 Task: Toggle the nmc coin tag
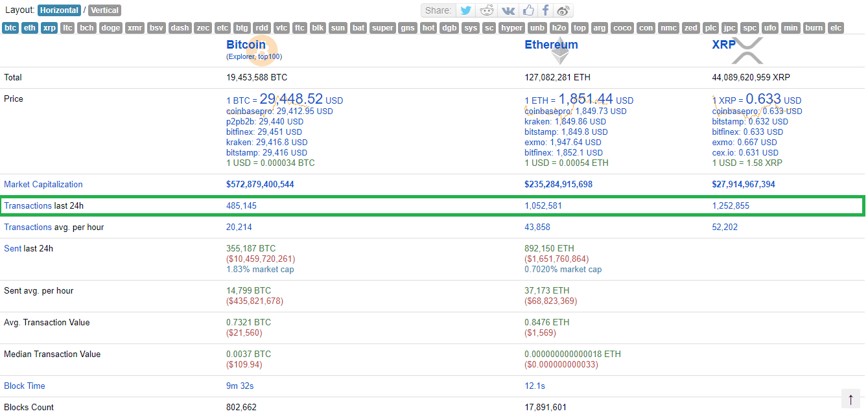tap(668, 28)
